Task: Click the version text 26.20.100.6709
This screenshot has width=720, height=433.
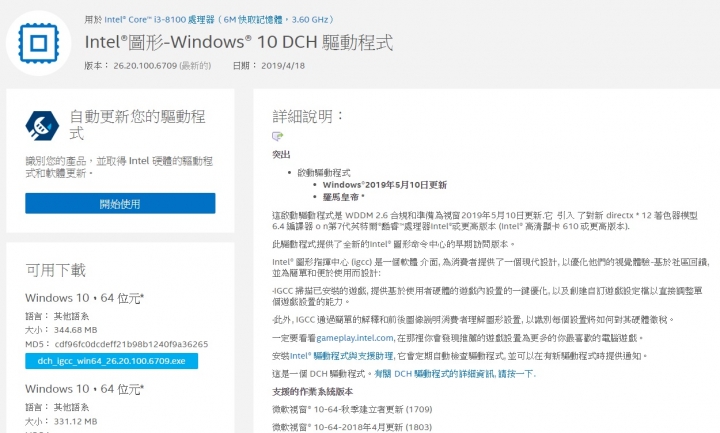Action: (x=145, y=66)
